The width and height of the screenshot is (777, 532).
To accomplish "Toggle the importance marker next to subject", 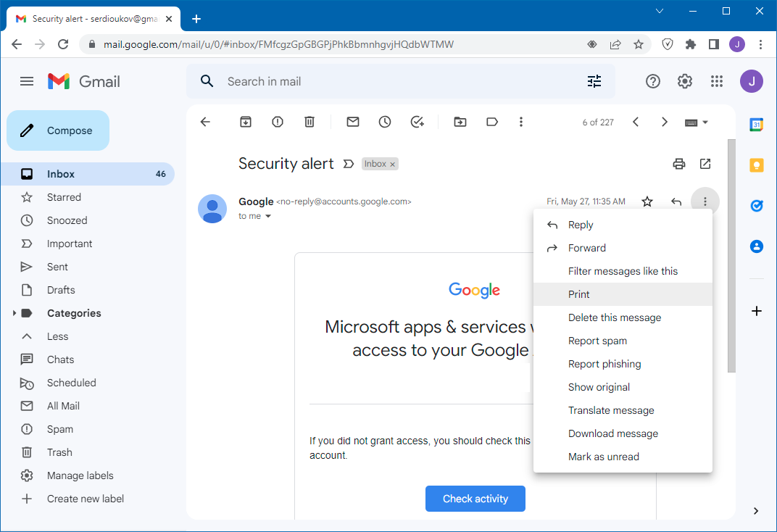I will point(349,164).
